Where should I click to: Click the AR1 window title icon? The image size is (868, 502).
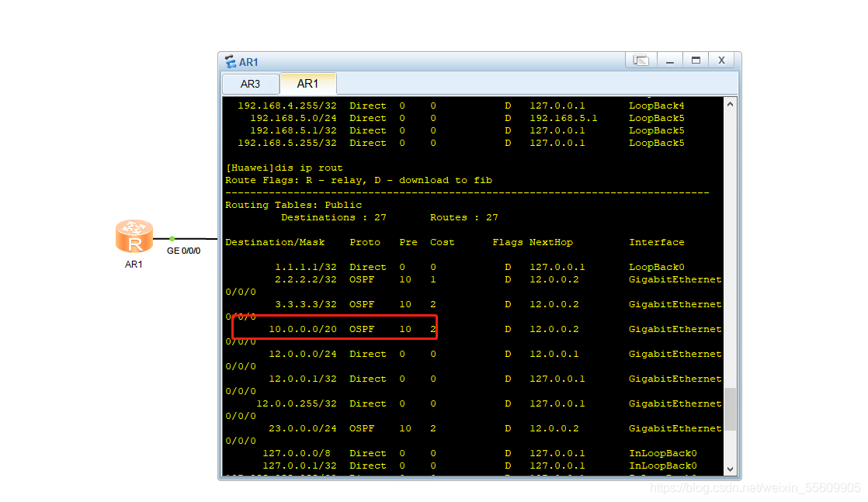[x=231, y=61]
